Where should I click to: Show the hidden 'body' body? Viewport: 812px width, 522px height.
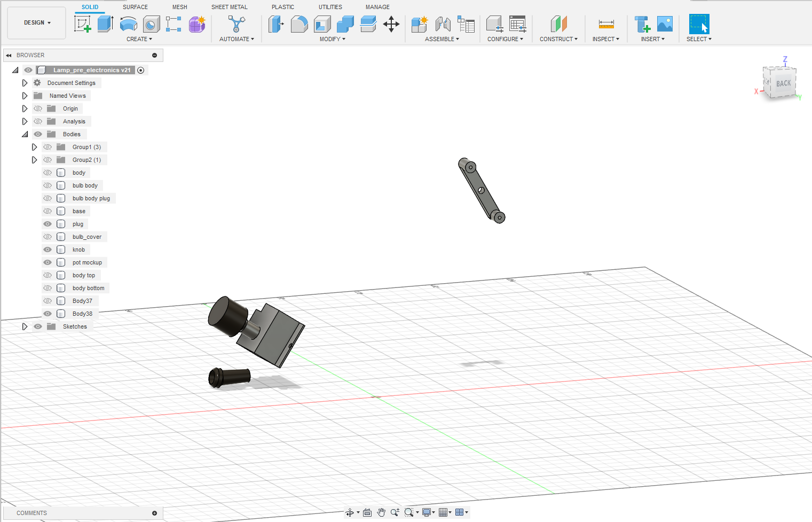point(48,173)
